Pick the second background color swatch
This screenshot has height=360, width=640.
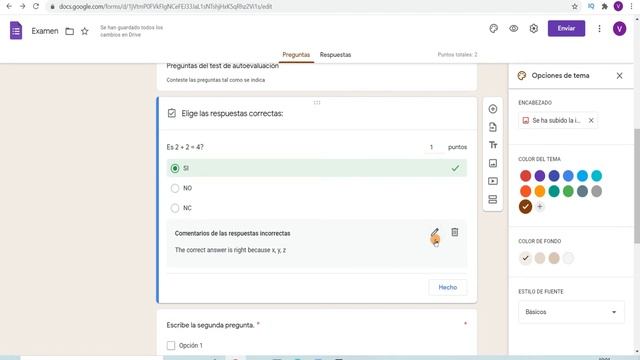pyautogui.click(x=540, y=258)
